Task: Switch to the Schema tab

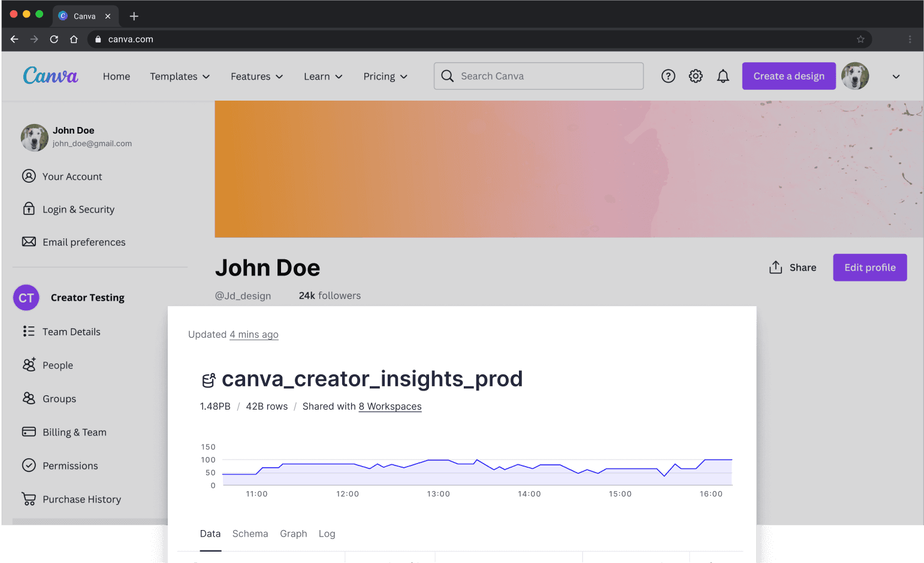Action: click(250, 534)
